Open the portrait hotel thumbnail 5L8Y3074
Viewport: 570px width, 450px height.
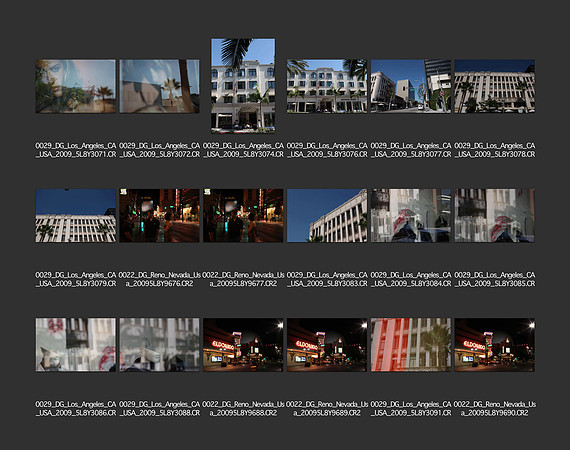pyautogui.click(x=243, y=86)
